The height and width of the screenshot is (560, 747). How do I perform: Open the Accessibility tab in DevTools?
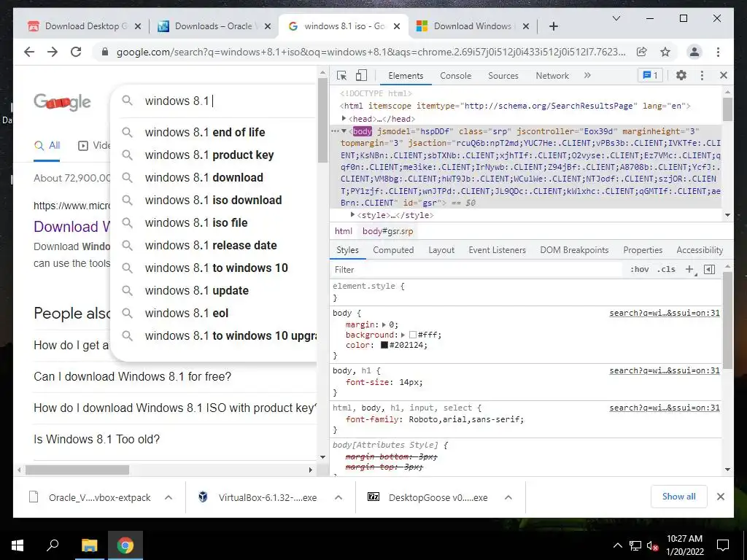(x=700, y=250)
